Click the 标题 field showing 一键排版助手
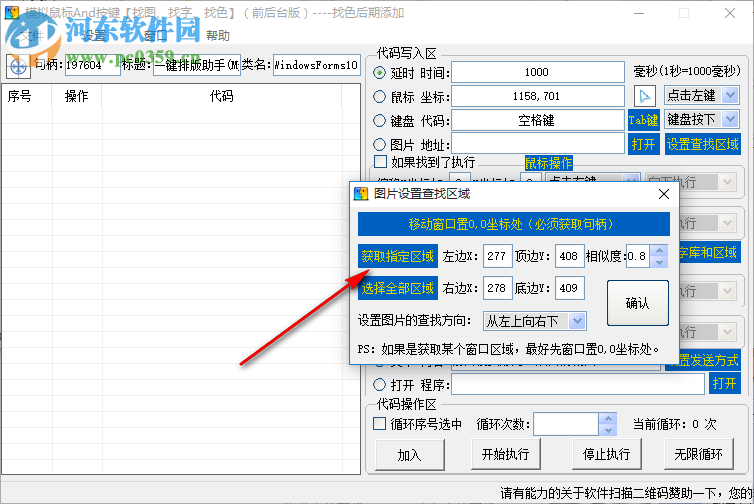Image resolution: width=754 pixels, height=504 pixels. pos(197,64)
